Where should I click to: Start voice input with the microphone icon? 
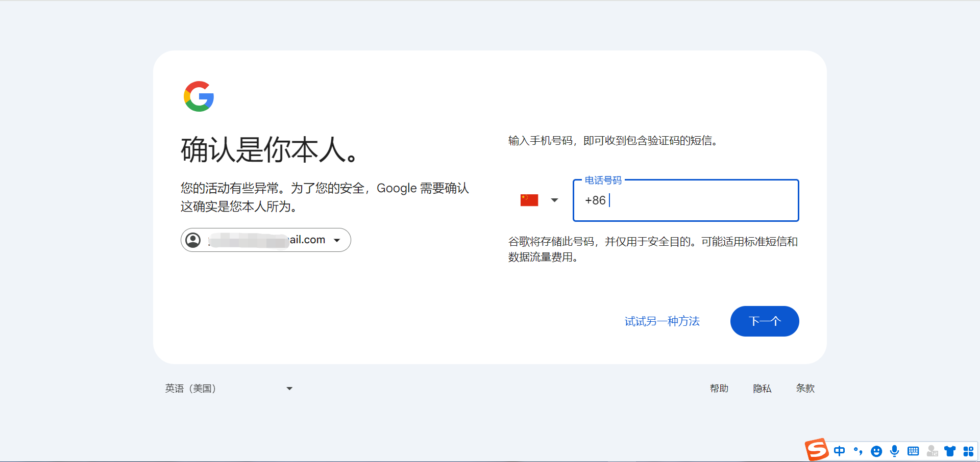(x=894, y=451)
